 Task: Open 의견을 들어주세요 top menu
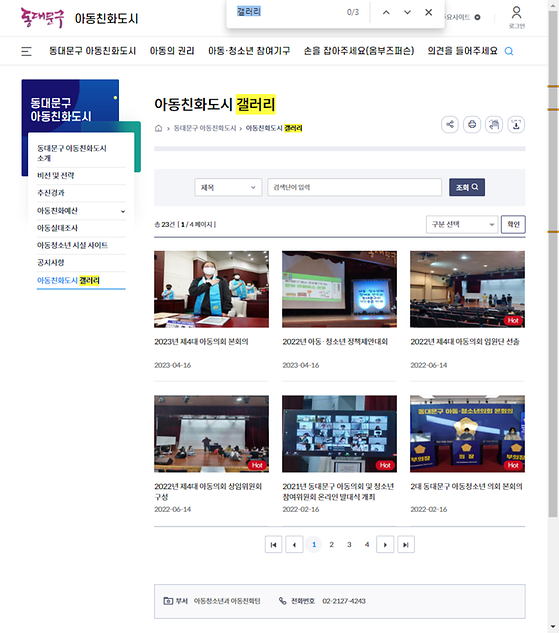tap(463, 51)
